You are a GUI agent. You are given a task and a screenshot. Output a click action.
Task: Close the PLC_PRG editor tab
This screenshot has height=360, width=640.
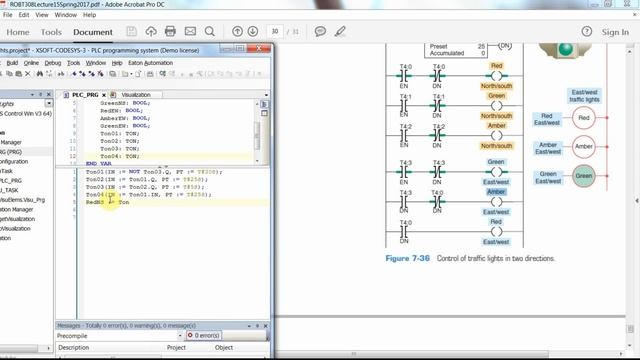pos(104,95)
